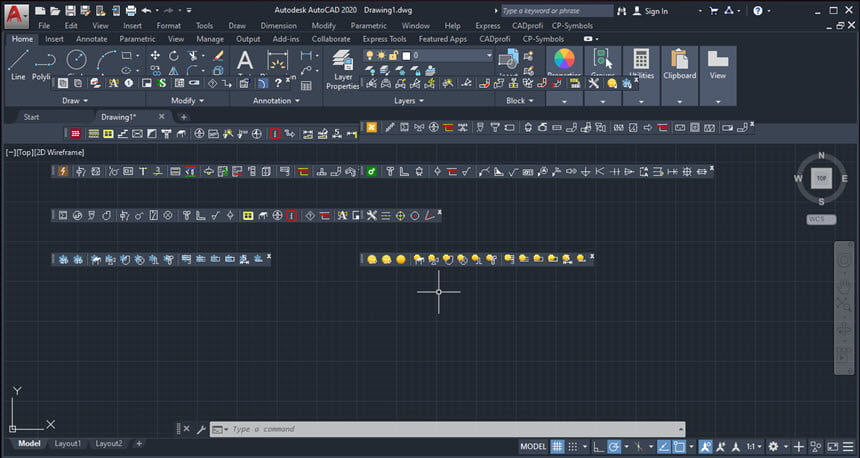Toggle object snap tracking in status bar
The width and height of the screenshot is (860, 458).
[x=664, y=446]
